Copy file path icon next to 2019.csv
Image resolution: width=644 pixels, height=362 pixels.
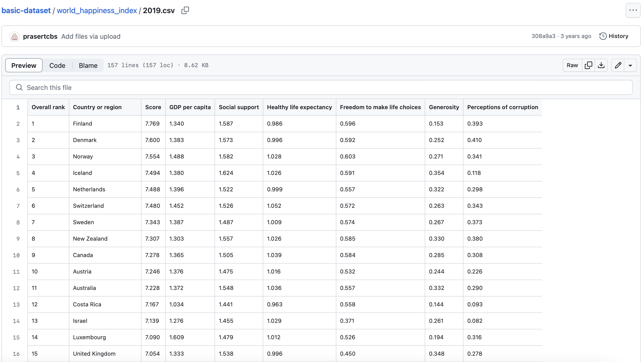click(x=185, y=11)
